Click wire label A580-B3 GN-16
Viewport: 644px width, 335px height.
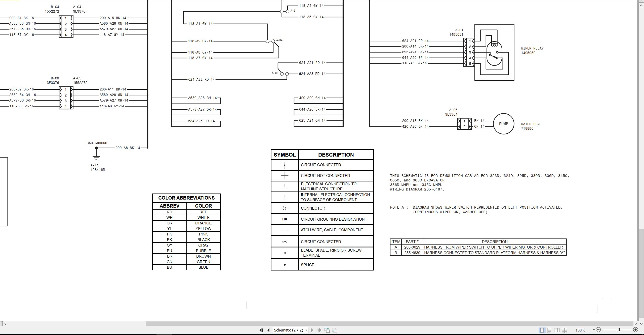[23, 23]
